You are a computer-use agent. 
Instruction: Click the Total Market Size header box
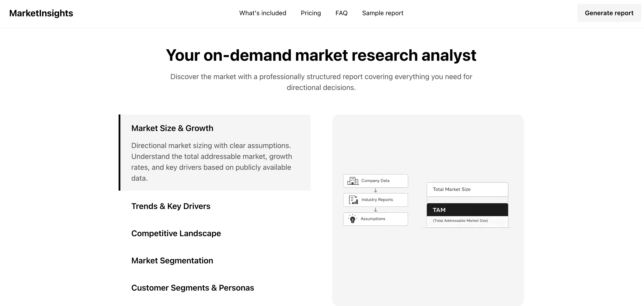467,189
